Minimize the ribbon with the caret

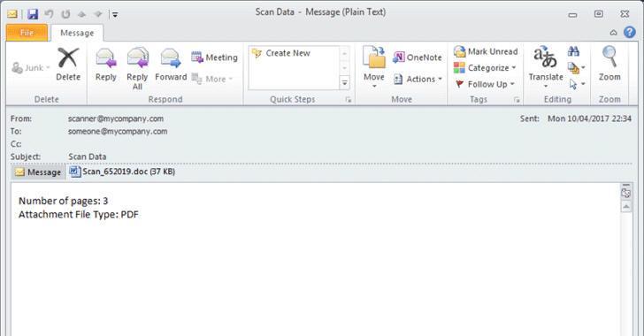(x=613, y=33)
